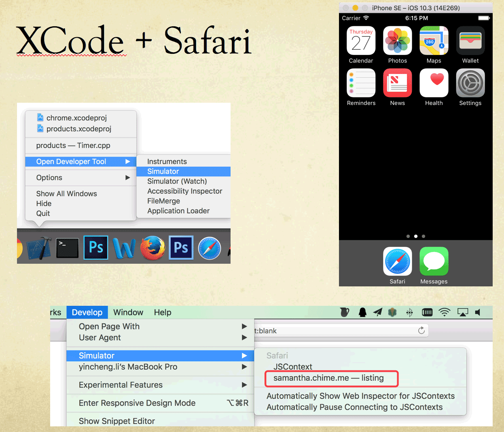Viewport: 504px width, 432px height.
Task: Click the Safari address bar field
Action: tap(341, 330)
